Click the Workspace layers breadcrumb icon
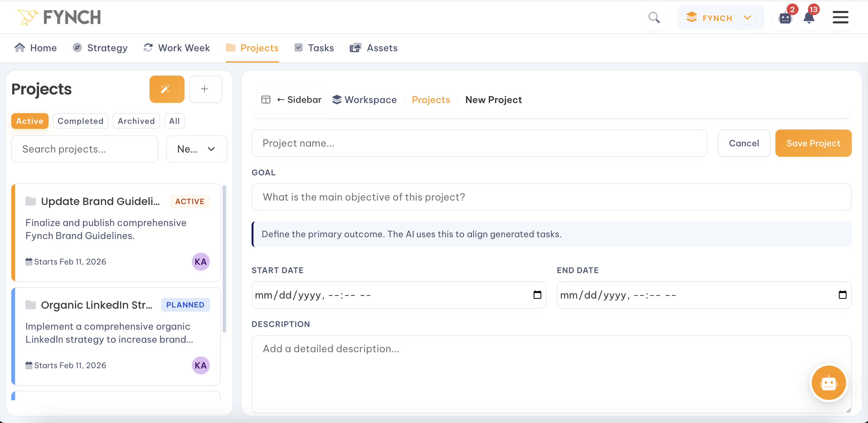Viewport: 868px width, 423px height. tap(337, 100)
